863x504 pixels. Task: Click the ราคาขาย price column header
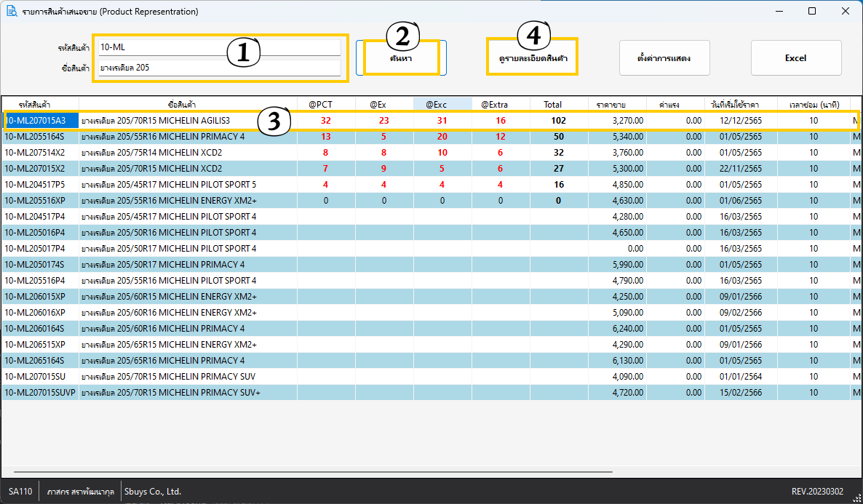pos(616,104)
